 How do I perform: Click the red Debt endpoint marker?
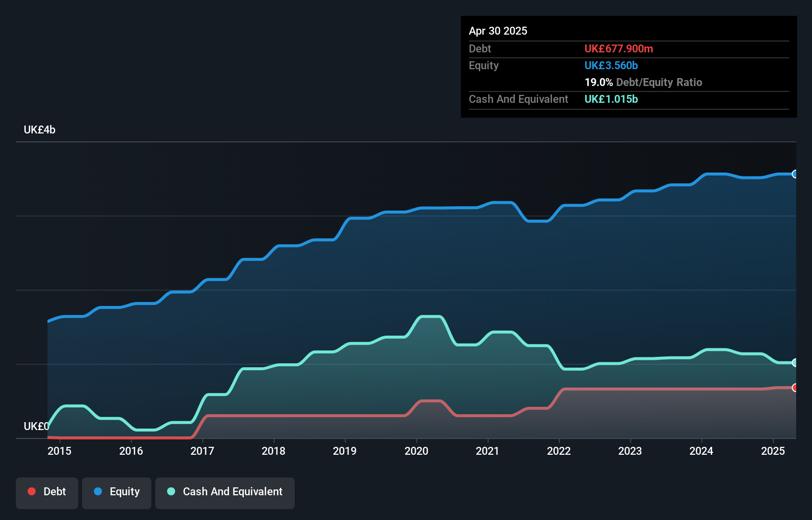(795, 388)
